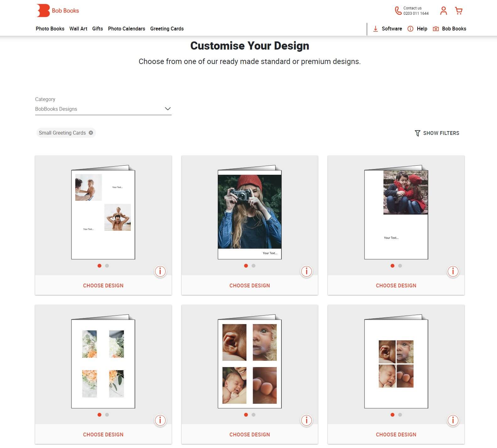Image resolution: width=497 pixels, height=448 pixels.
Task: Remove the Small Greeting Cards filter chip
Action: [91, 133]
